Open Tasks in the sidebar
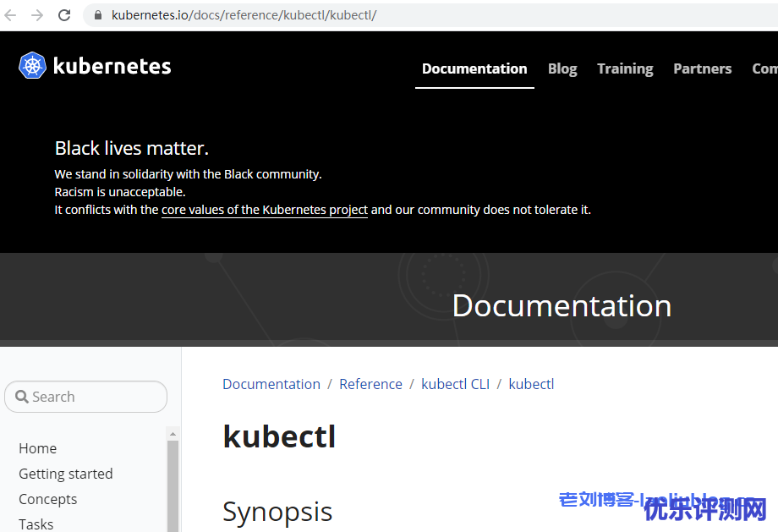Viewport: 778px width, 532px height. (x=36, y=524)
